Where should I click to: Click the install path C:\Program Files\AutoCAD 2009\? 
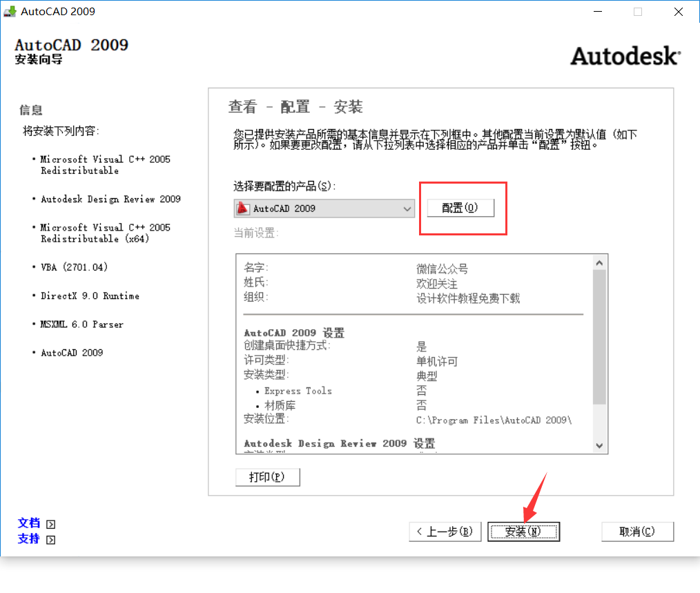click(x=494, y=420)
